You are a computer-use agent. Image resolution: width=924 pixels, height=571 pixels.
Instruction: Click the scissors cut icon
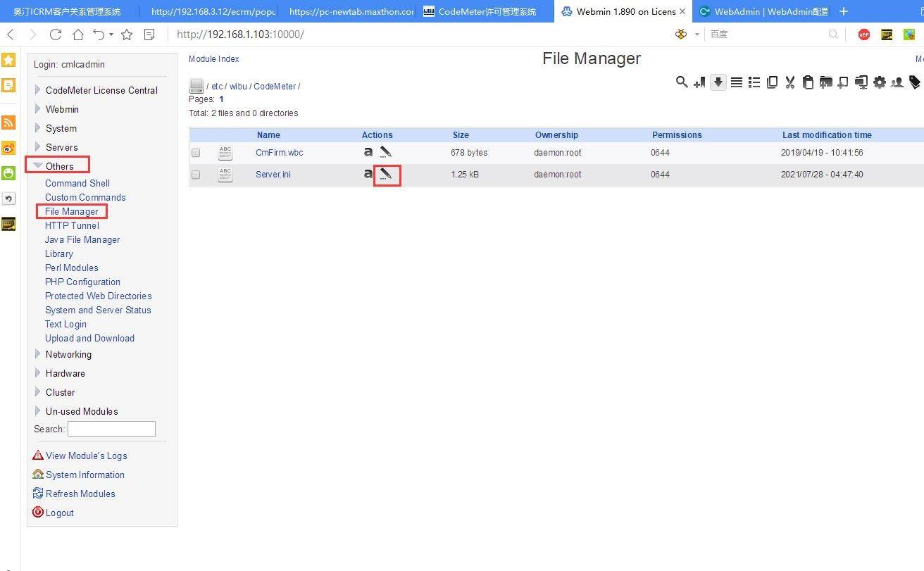(789, 82)
